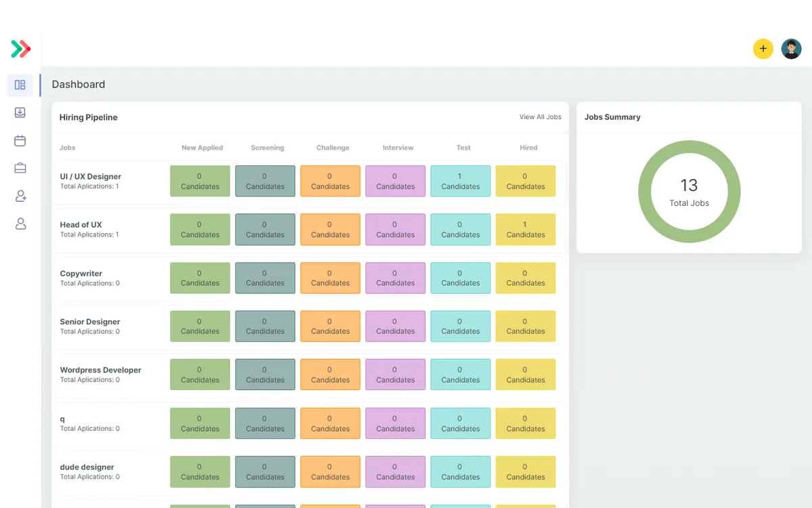
Task: Click UI / UX Designer Challenge box
Action: (x=330, y=181)
